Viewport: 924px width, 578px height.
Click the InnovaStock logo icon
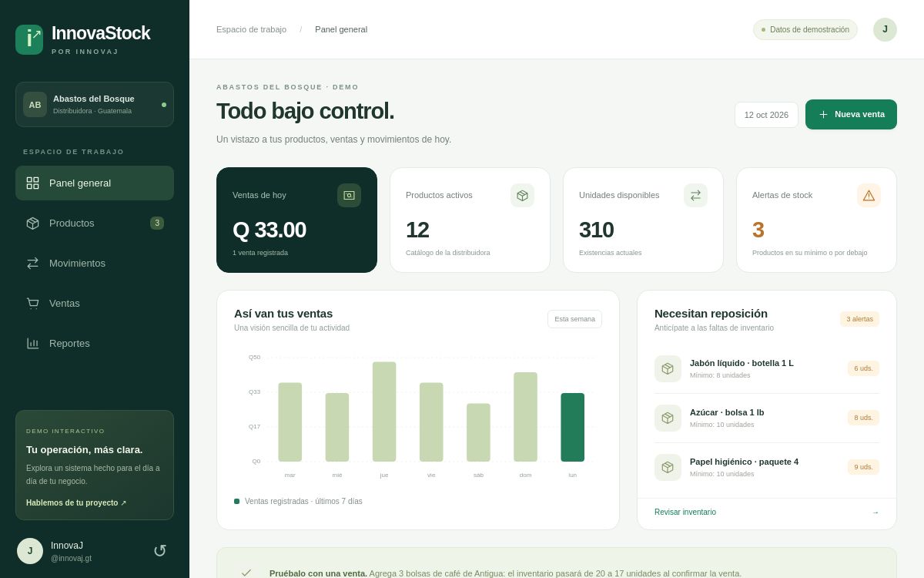29,39
